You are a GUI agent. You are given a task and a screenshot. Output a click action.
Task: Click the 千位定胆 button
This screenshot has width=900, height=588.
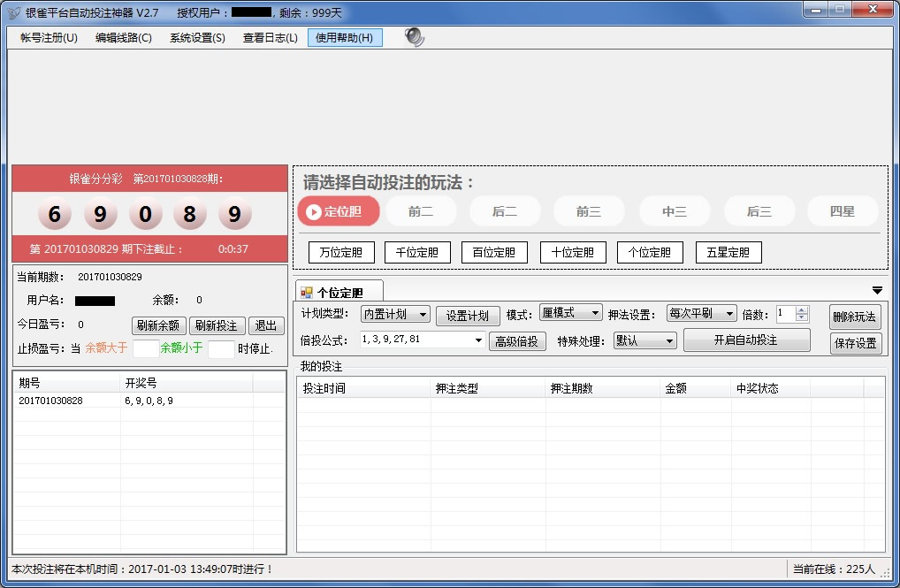pos(417,253)
